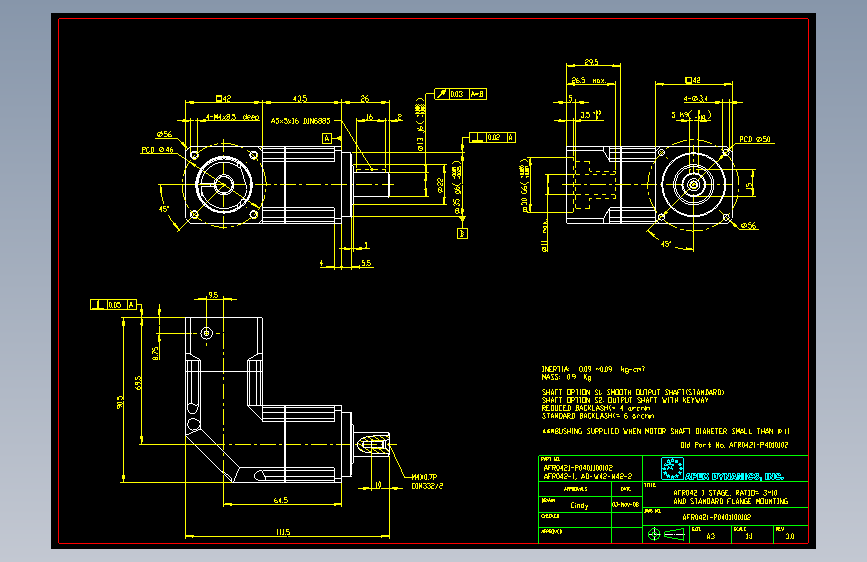Click the 'Old Part No.' line
This screenshot has width=867, height=562.
(734, 445)
